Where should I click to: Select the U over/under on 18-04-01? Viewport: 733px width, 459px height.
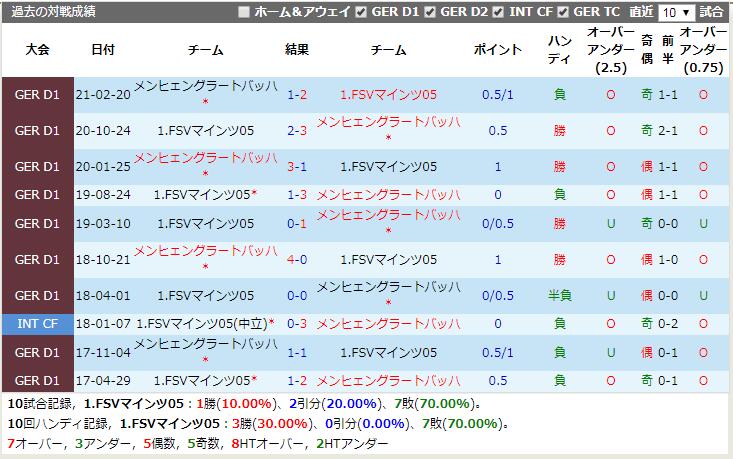611,296
